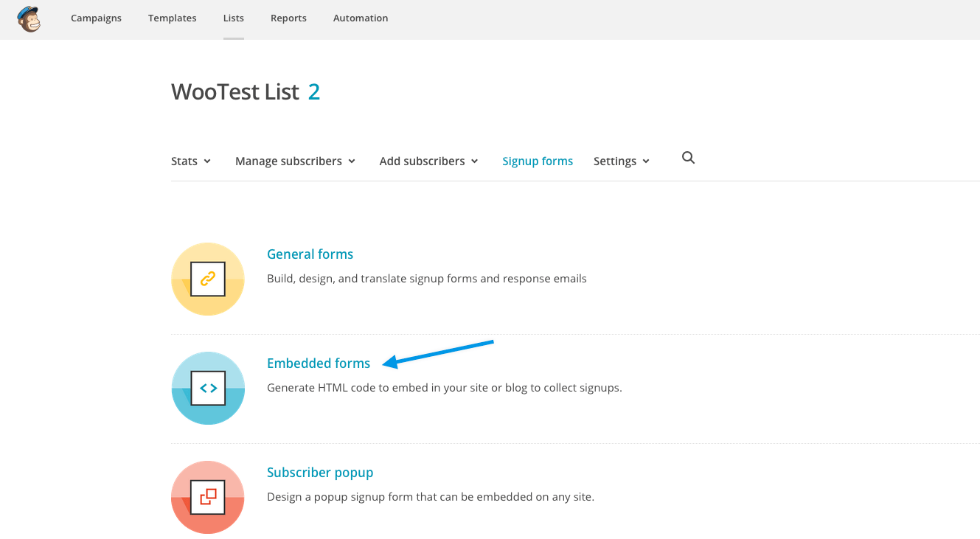Open Reports from the top bar
The height and width of the screenshot is (539, 980).
pyautogui.click(x=288, y=18)
